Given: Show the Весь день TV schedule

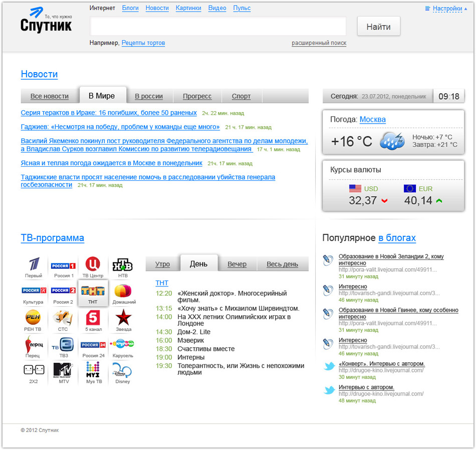Looking at the screenshot, I should click(x=282, y=264).
